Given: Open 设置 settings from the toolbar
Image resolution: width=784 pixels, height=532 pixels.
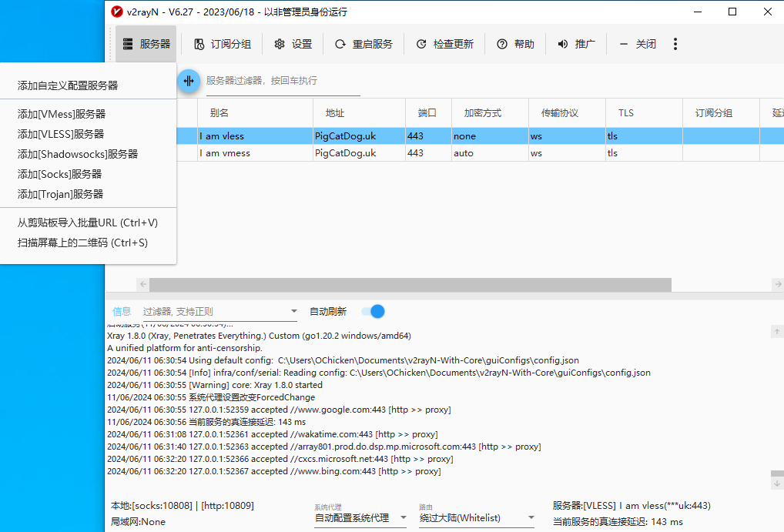Looking at the screenshot, I should [293, 44].
